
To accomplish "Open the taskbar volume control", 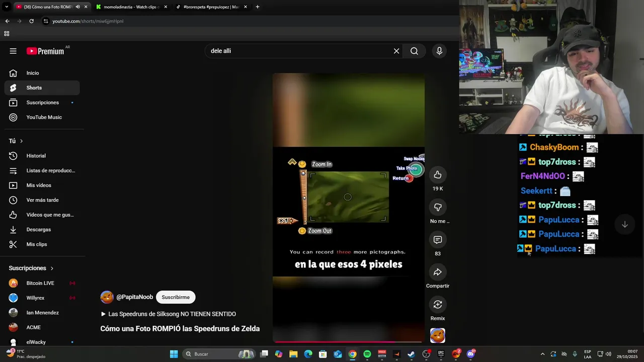I will click(x=608, y=354).
